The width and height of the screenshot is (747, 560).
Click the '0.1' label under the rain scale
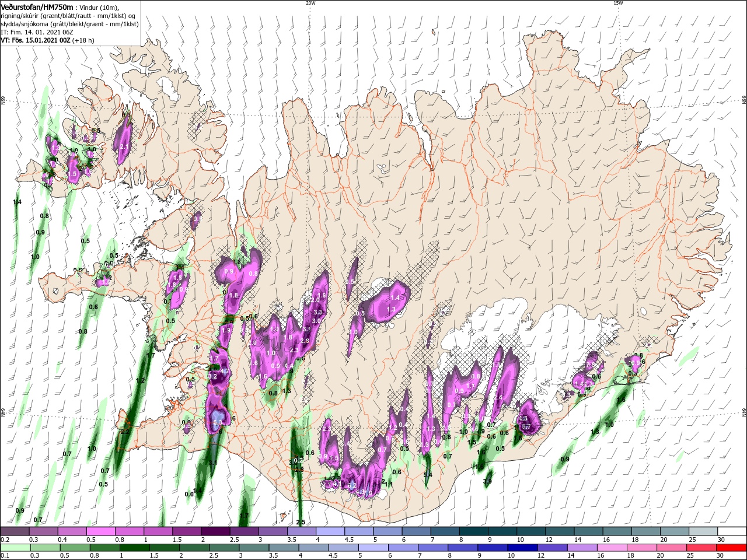coord(5,556)
